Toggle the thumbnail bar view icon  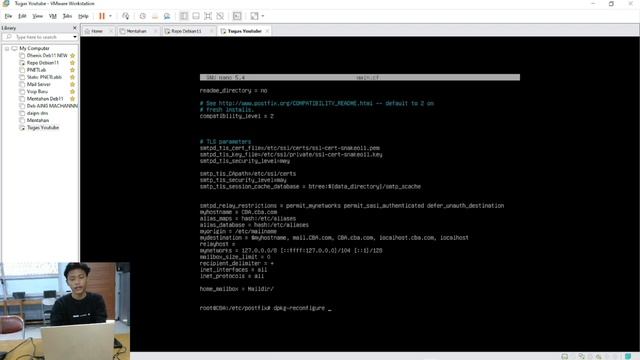tap(196, 16)
